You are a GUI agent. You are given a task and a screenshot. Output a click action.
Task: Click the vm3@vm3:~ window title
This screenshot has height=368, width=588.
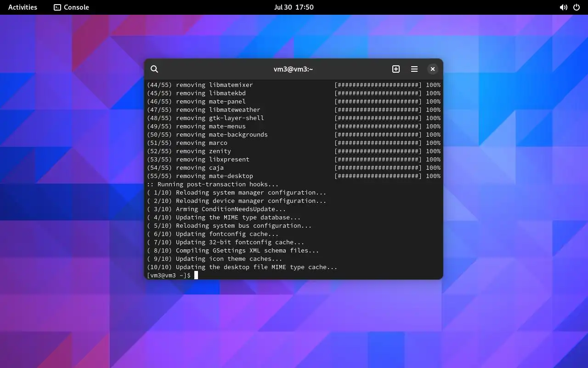pos(294,69)
